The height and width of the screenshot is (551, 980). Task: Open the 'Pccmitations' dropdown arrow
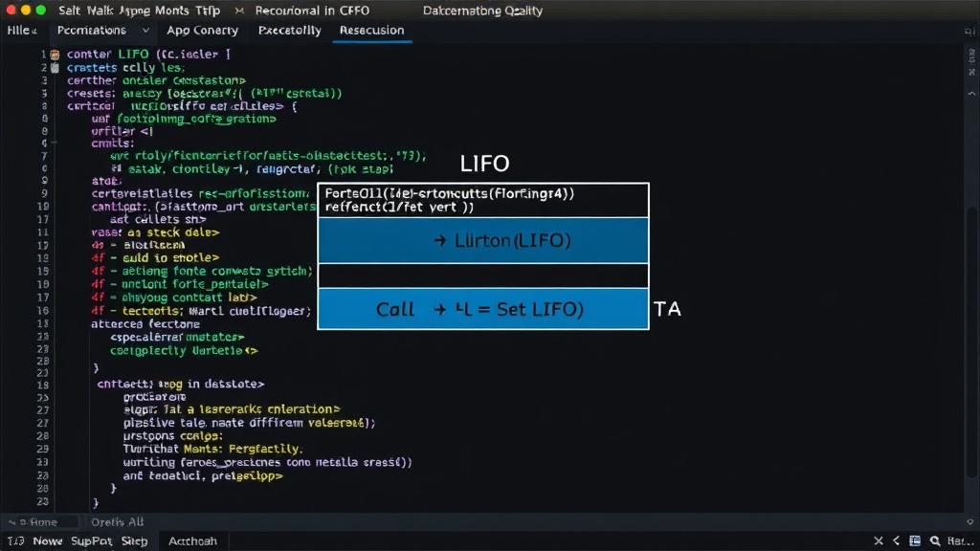click(x=145, y=31)
